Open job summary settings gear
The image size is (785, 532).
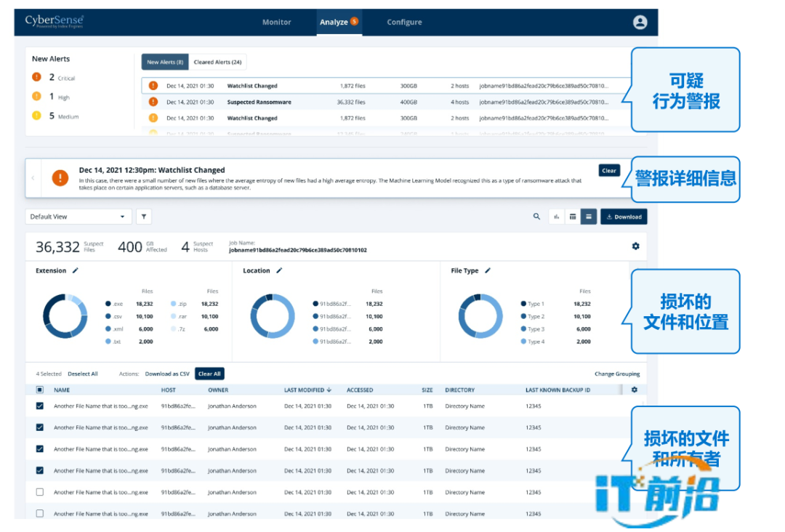pos(635,246)
